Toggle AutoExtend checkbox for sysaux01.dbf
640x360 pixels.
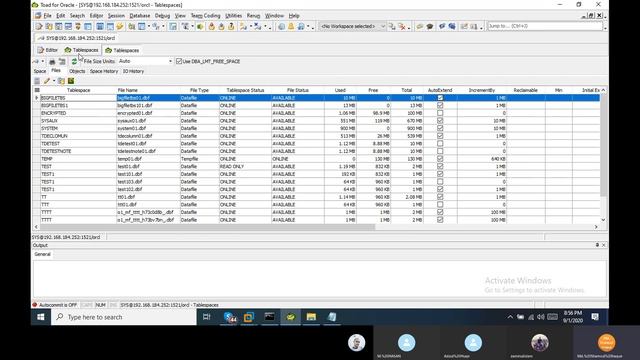pyautogui.click(x=440, y=121)
